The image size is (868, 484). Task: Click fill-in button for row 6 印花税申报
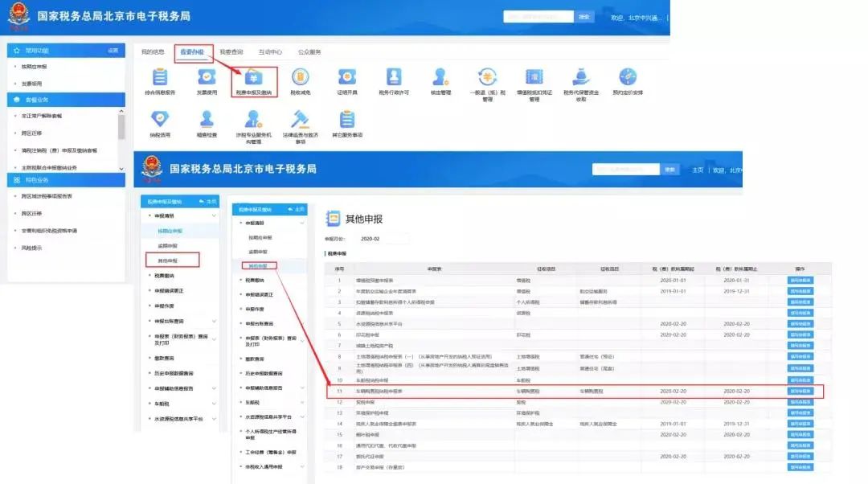800,334
